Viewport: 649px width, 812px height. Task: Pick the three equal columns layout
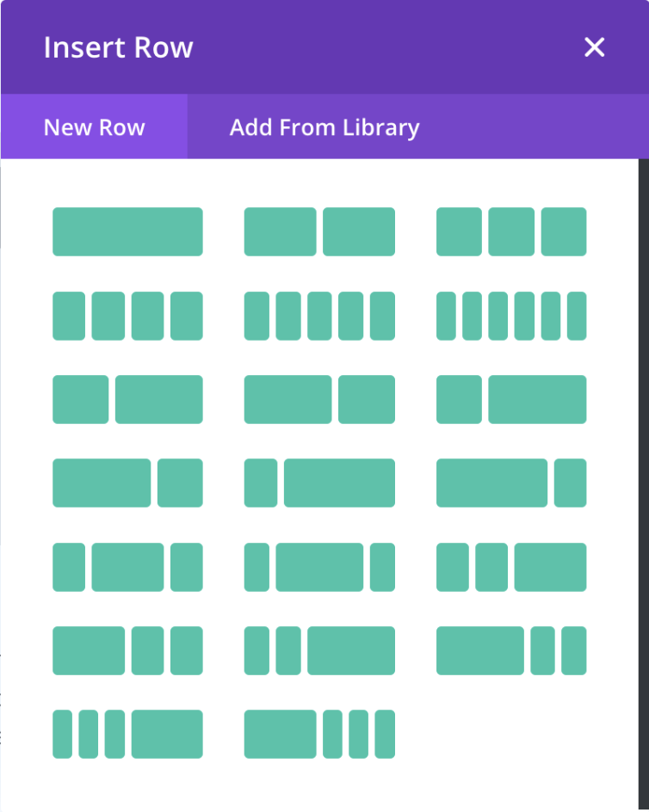pos(510,231)
